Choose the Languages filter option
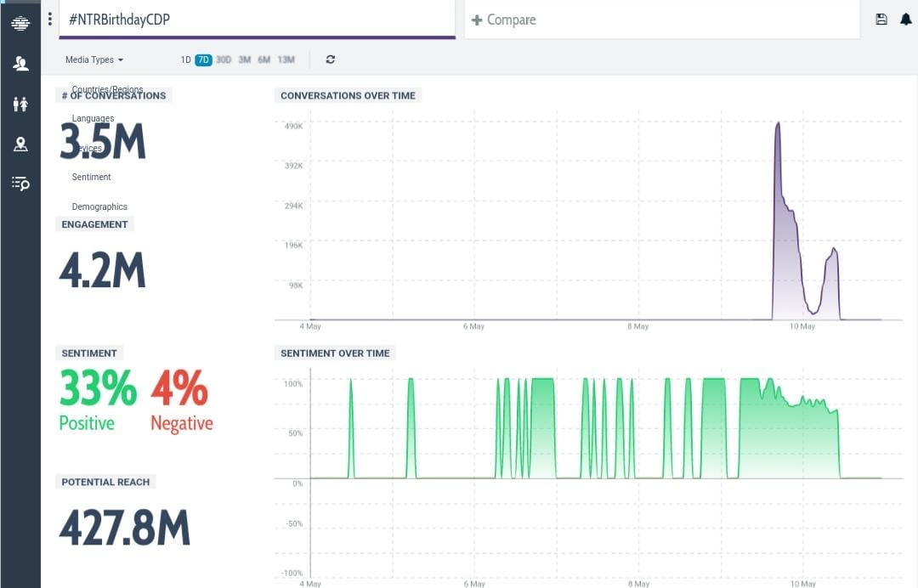This screenshot has width=918, height=588. (x=93, y=118)
